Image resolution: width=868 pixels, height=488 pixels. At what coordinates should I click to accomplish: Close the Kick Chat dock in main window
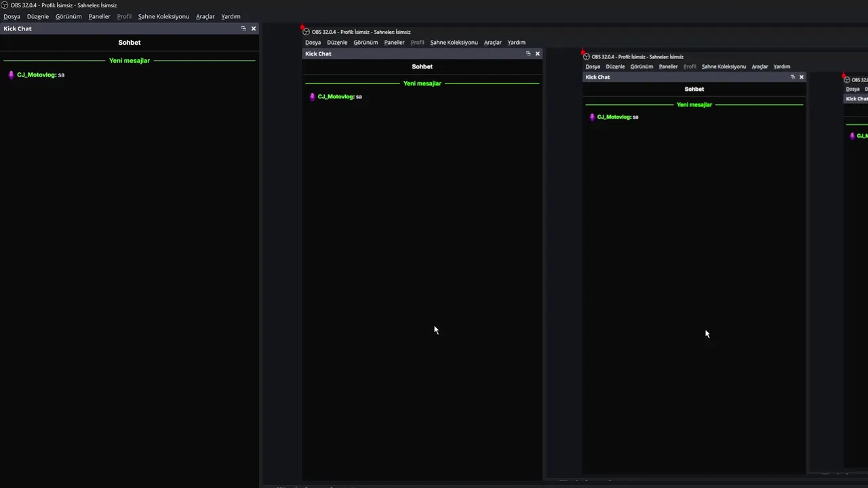(254, 28)
